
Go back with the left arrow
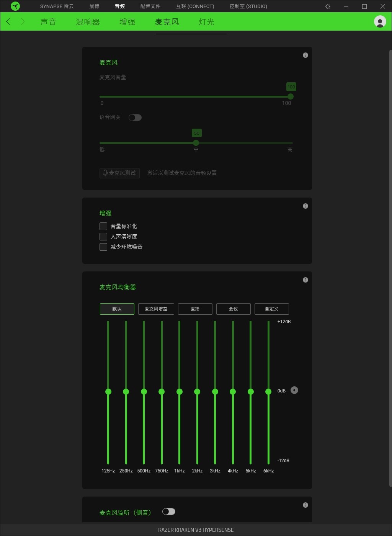(x=8, y=21)
